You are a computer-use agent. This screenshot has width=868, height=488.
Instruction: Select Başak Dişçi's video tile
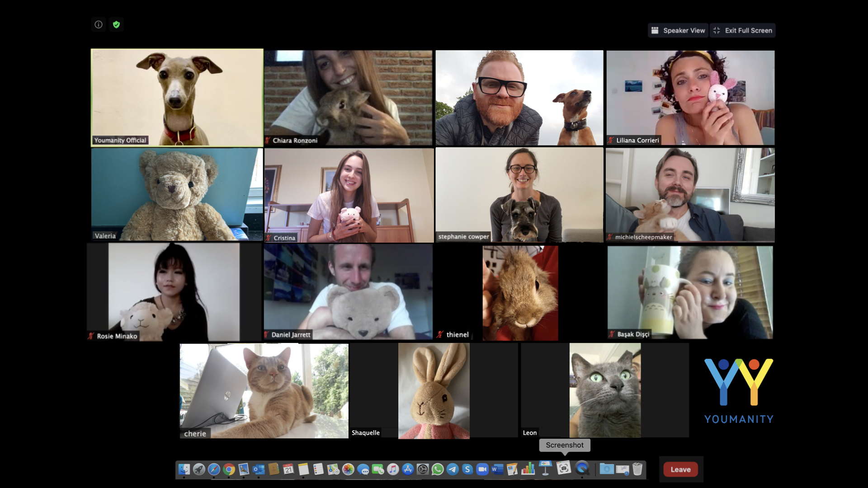690,292
